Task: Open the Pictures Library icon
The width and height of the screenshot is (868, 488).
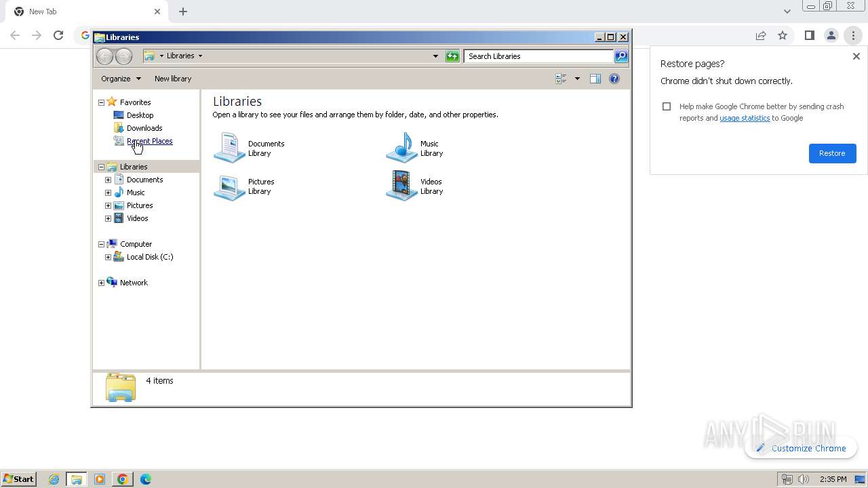Action: (229, 186)
